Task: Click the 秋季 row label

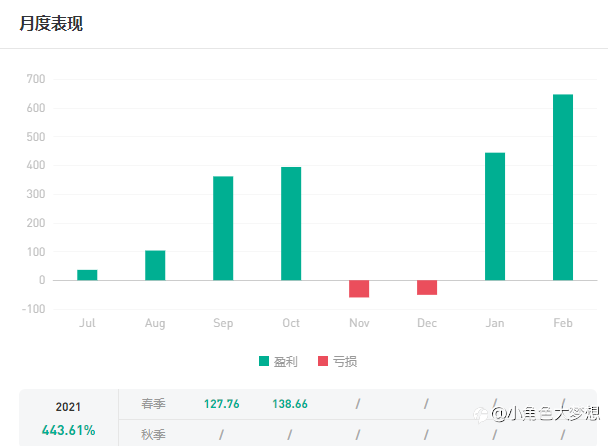Action: click(x=154, y=435)
